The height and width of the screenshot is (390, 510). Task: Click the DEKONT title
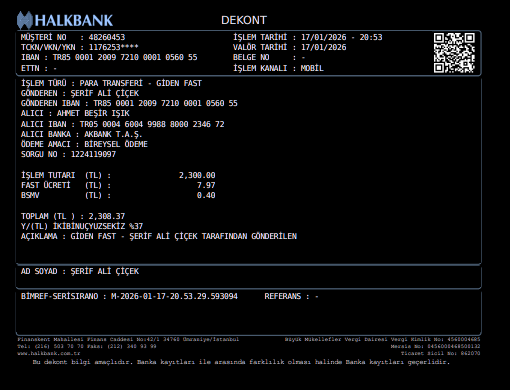click(x=244, y=20)
